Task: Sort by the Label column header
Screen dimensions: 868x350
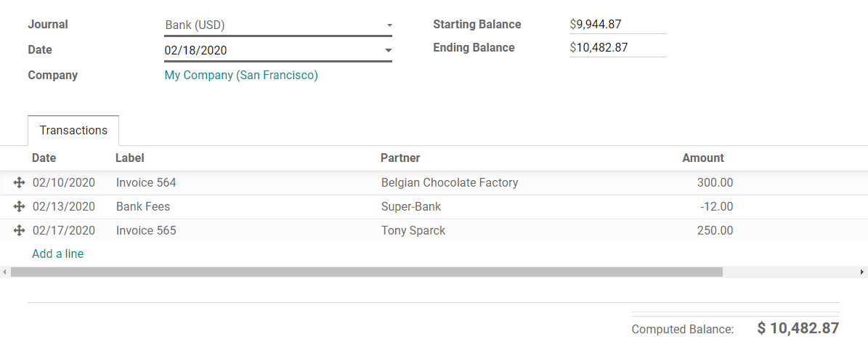Action: click(130, 158)
